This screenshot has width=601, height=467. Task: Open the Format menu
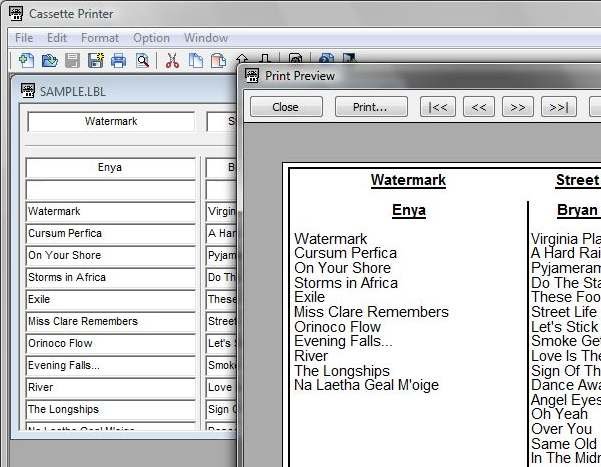click(x=100, y=38)
